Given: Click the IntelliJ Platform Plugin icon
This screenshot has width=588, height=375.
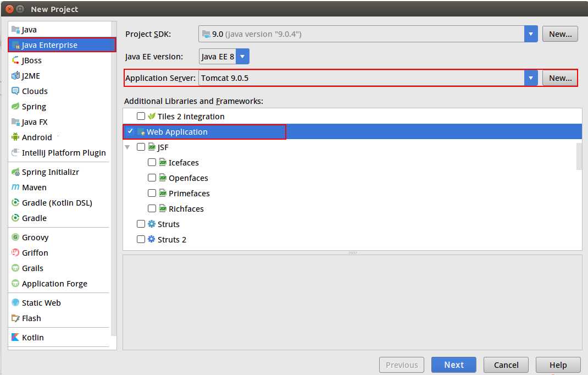Looking at the screenshot, I should (15, 152).
